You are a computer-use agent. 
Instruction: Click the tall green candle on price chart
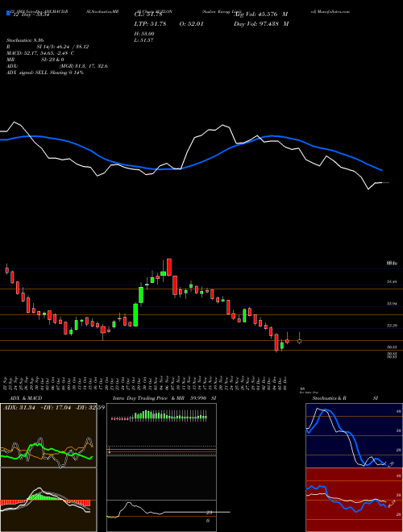tap(135, 315)
